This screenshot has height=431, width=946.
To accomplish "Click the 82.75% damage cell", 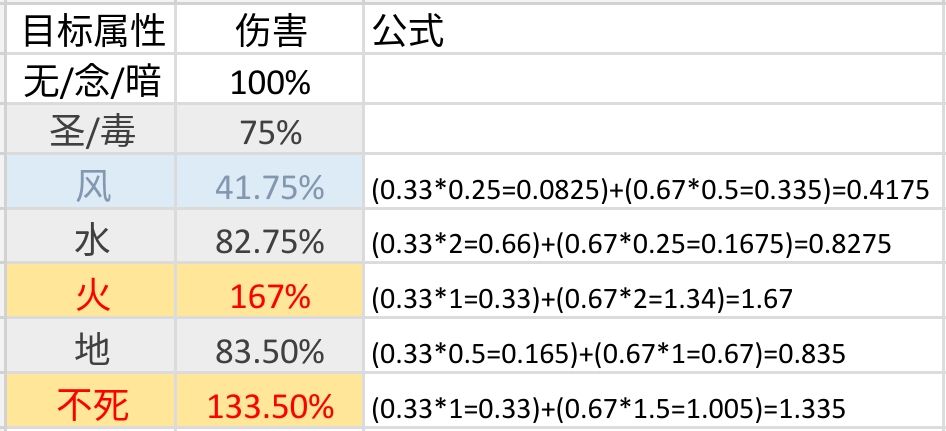I will [270, 242].
